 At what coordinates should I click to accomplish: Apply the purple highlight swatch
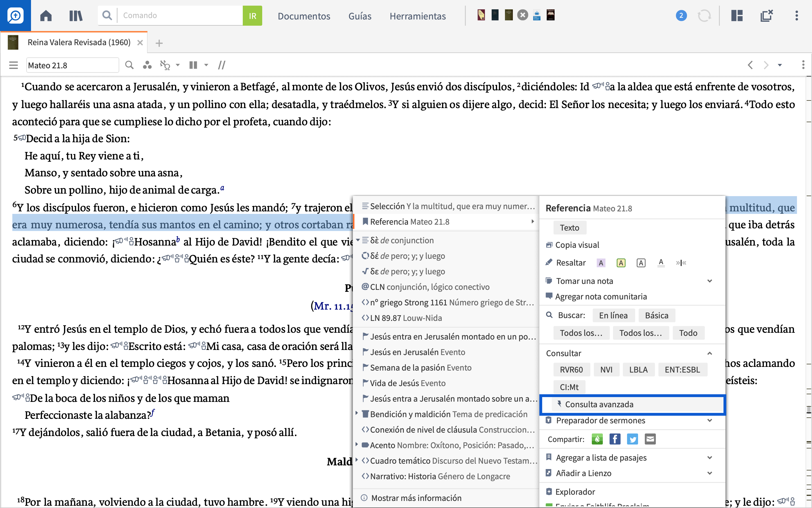pyautogui.click(x=601, y=263)
